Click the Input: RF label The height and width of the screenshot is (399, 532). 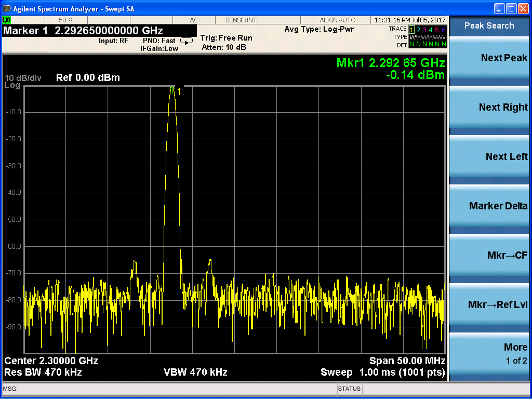pos(113,41)
